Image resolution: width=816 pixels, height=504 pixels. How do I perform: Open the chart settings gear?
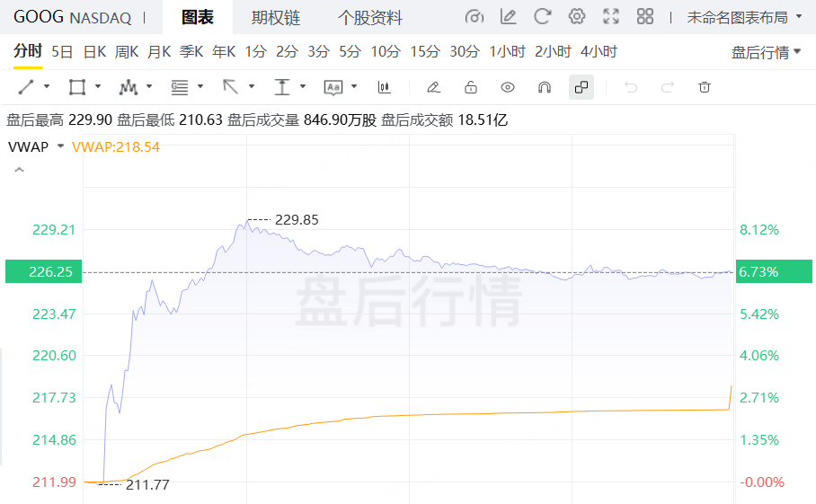(x=577, y=17)
